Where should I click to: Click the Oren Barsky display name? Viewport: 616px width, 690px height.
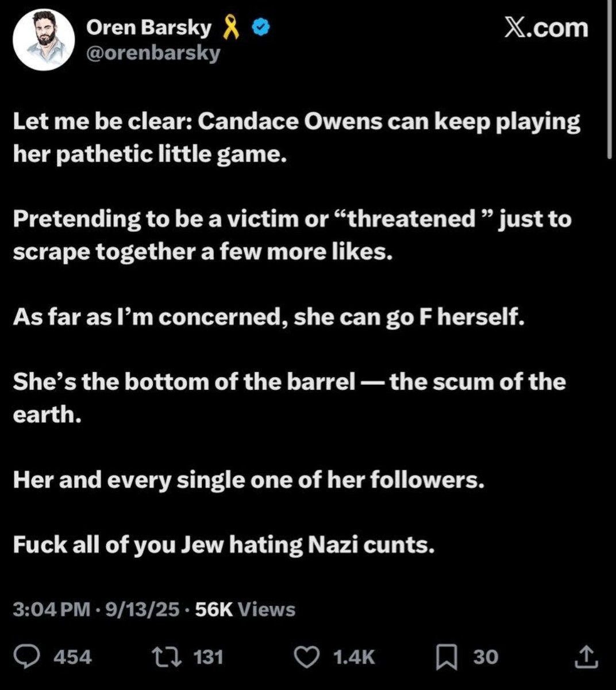(148, 28)
